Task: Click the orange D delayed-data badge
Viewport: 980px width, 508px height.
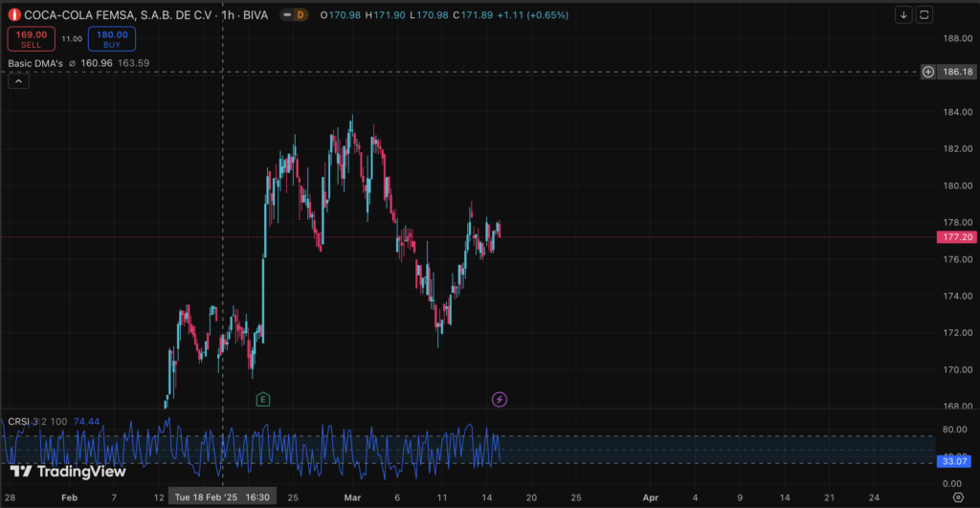Action: point(301,15)
